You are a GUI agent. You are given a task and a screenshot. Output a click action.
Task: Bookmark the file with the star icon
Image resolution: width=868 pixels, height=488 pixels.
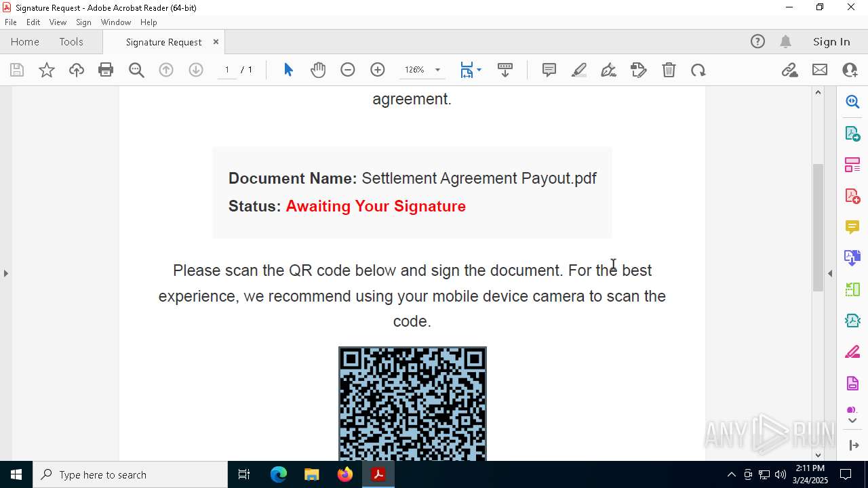coord(47,70)
